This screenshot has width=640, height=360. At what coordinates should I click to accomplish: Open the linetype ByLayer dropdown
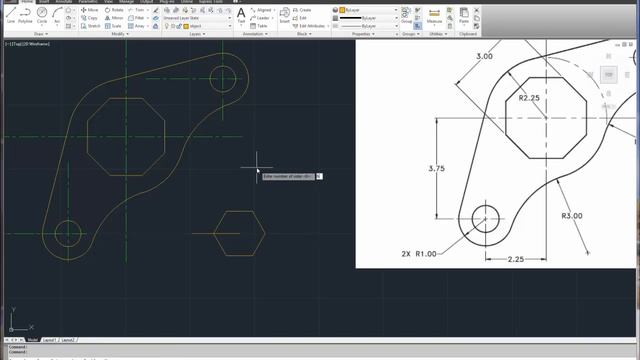368,26
